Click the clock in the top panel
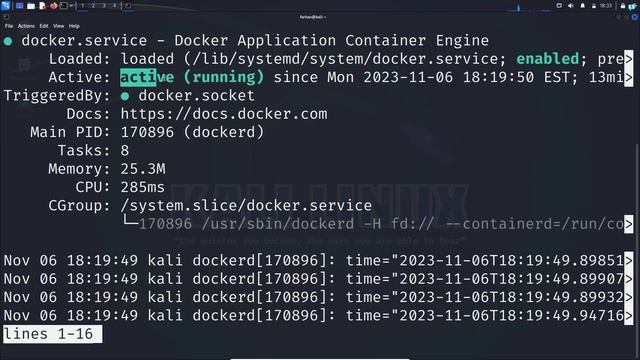The image size is (640, 360). click(x=606, y=6)
